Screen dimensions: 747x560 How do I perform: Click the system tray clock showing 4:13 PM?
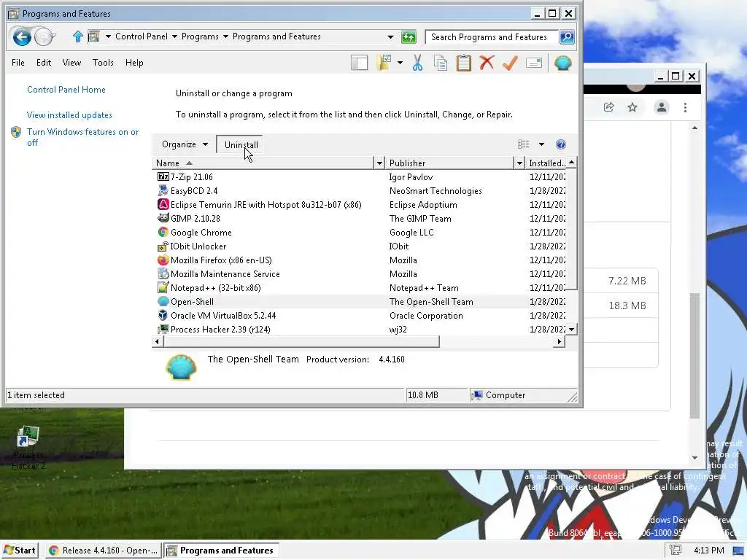pos(709,551)
